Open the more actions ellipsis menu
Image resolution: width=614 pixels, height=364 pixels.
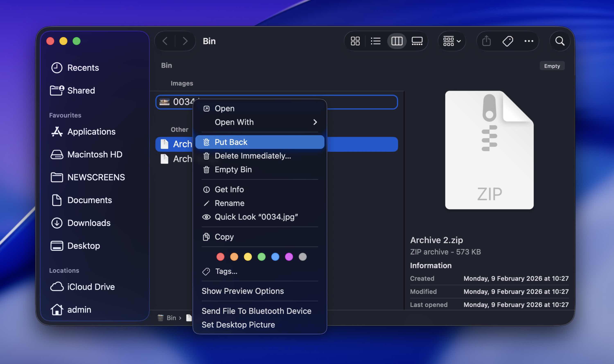point(529,41)
